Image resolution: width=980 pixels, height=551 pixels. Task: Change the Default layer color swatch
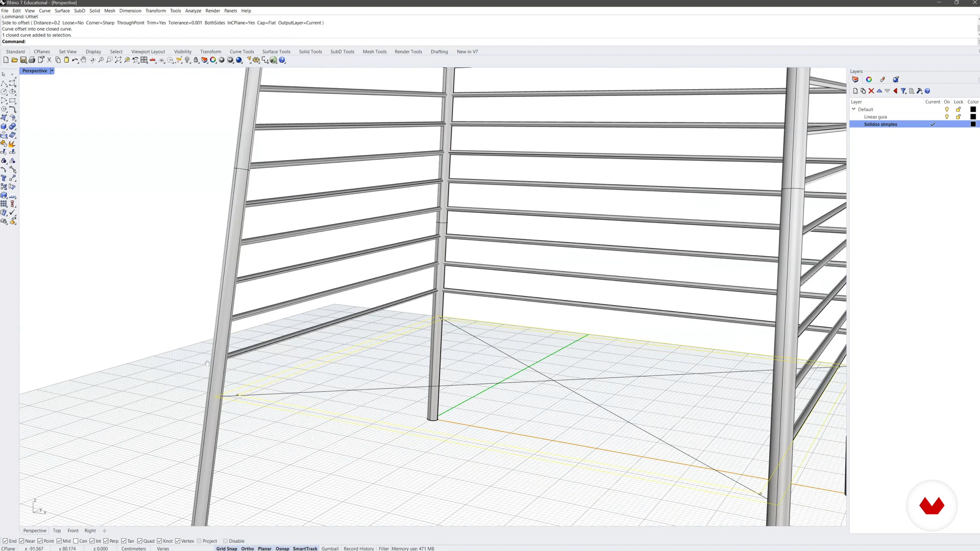[973, 109]
